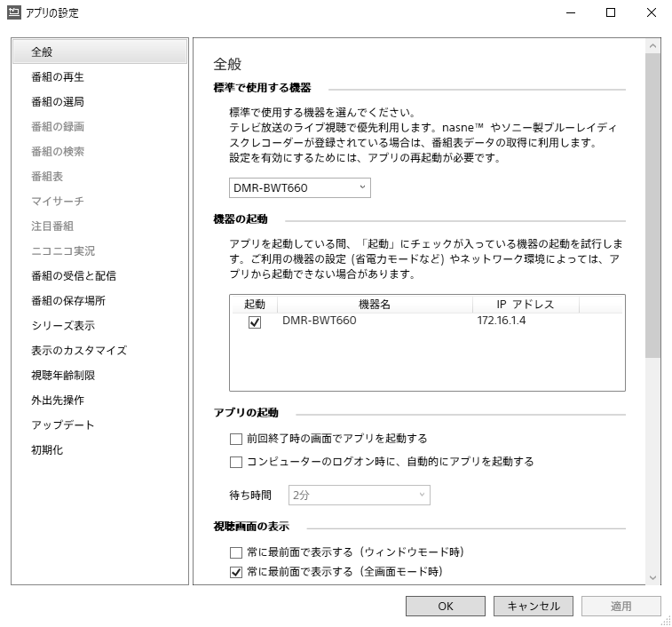Go to 番組の受信と配信 settings
Screen dimensions: 672x627
(73, 276)
